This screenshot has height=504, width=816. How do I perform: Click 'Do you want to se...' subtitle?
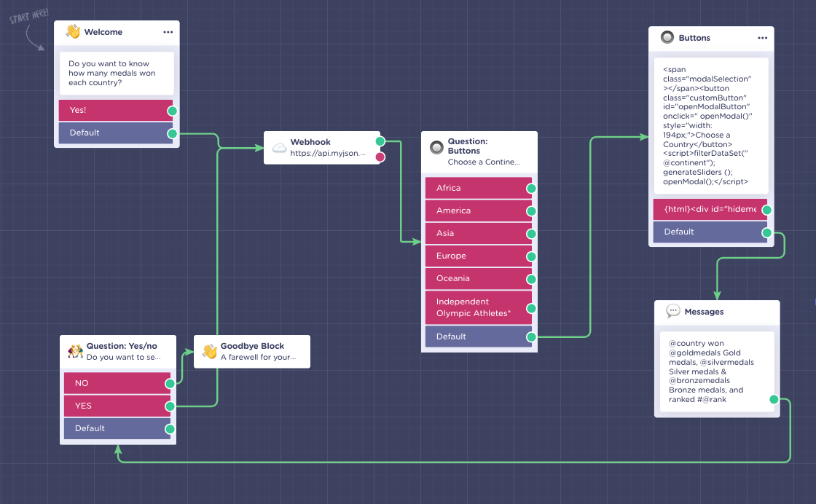123,357
